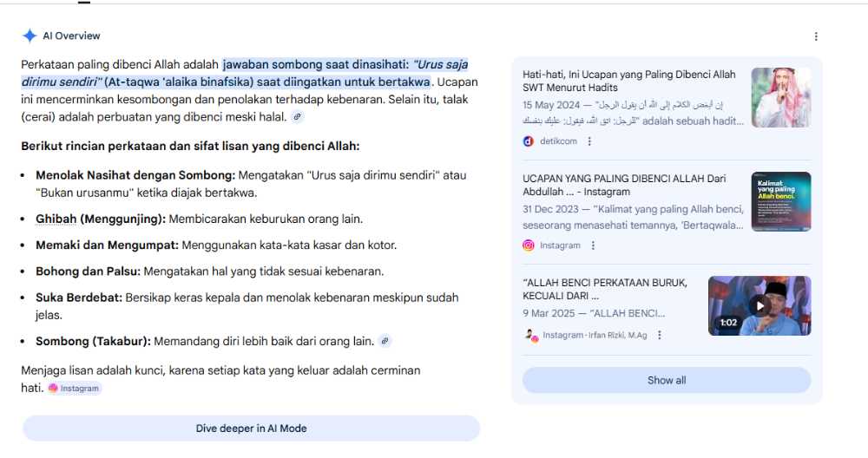Open 'Hati-hati, Ini Ucapan yang Paling Dibenci Allah' result
Screen dimensions: 868x458
[x=628, y=81]
